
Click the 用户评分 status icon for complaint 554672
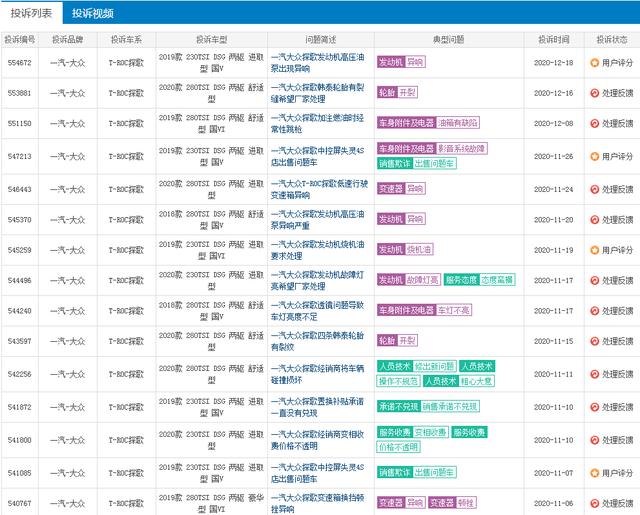(x=595, y=63)
